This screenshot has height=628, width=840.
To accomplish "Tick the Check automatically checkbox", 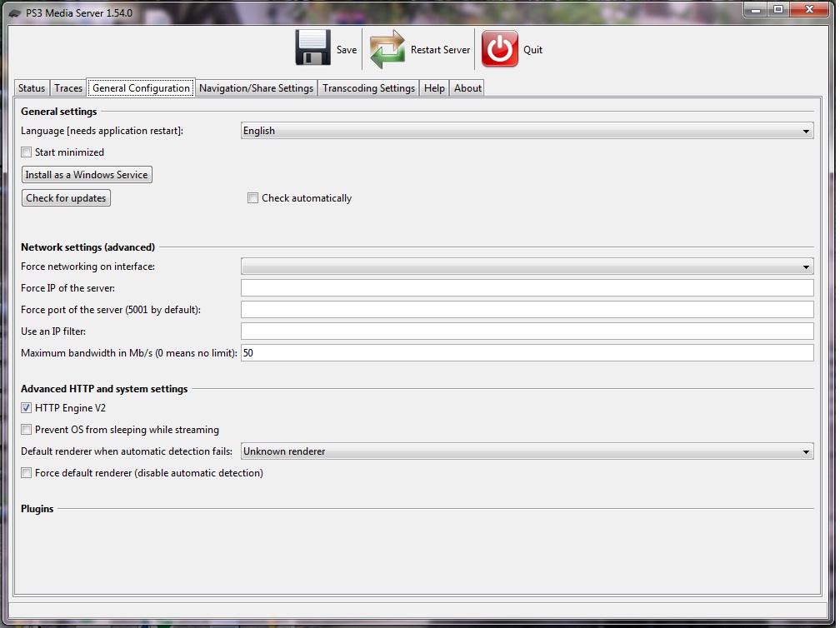I will tap(252, 198).
